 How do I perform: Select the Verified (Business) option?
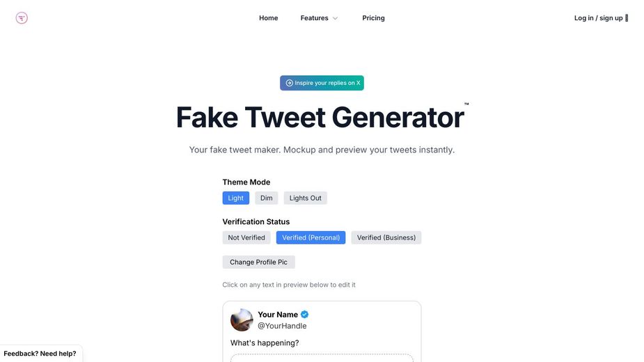[386, 237]
